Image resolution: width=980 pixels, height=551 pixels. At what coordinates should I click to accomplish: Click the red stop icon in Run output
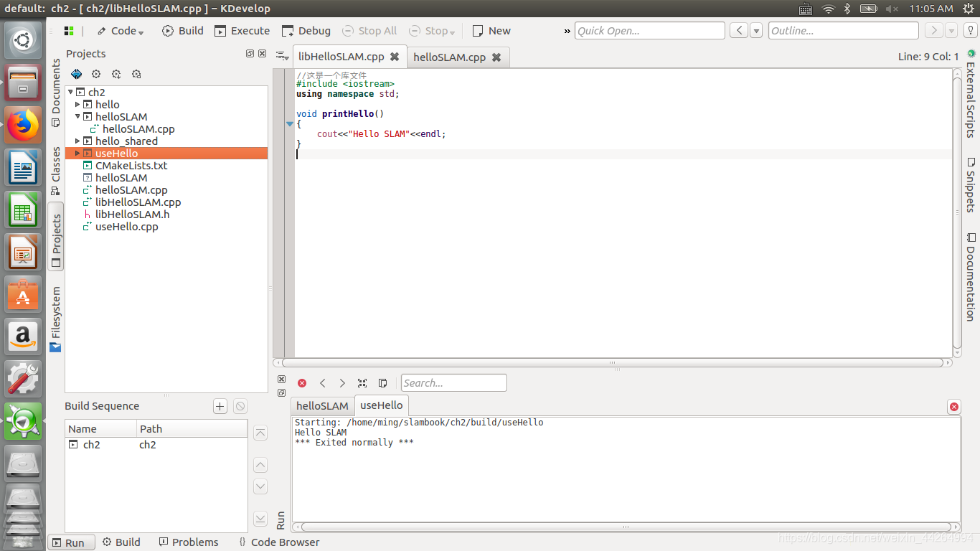302,383
